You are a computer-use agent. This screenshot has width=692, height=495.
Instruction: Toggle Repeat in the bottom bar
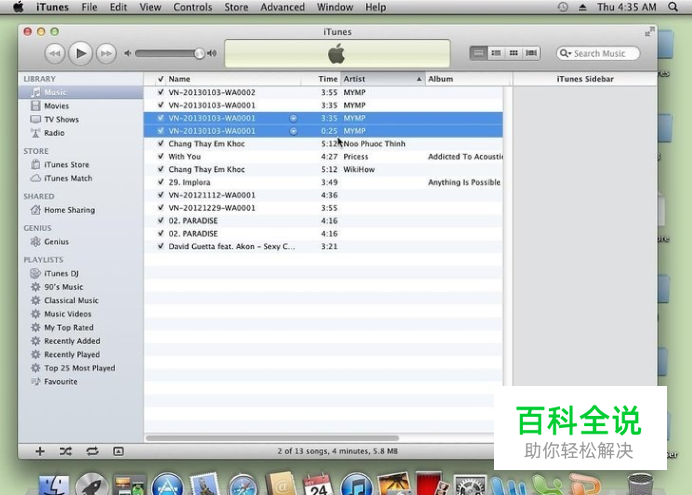tap(92, 451)
